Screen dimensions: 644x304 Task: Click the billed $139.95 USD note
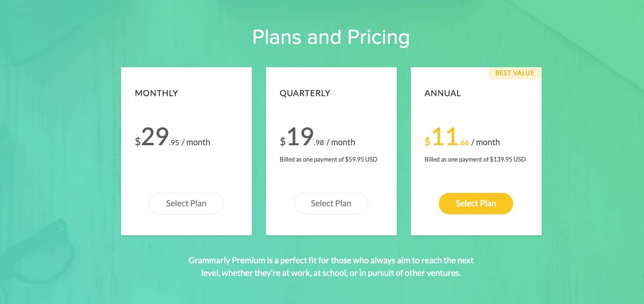(475, 159)
